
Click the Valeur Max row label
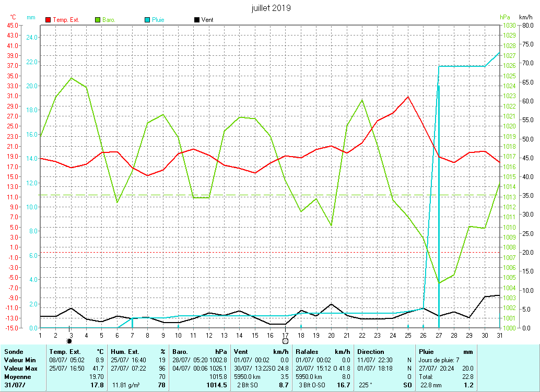pyautogui.click(x=20, y=368)
